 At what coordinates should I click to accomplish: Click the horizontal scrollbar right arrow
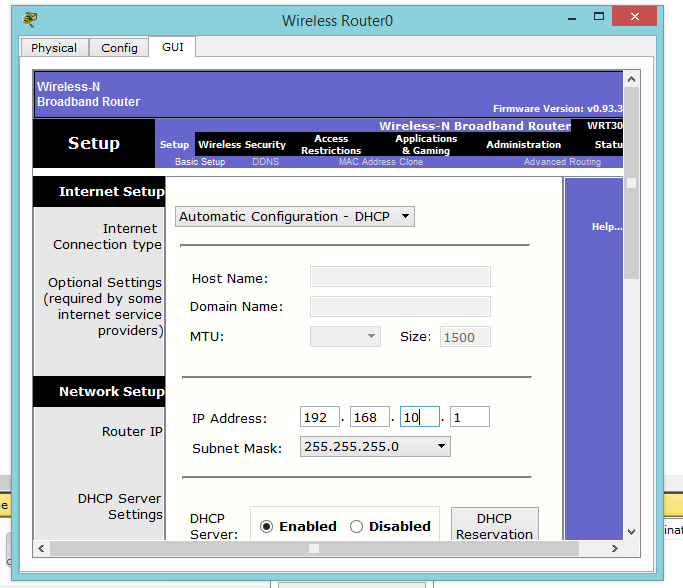pos(614,548)
